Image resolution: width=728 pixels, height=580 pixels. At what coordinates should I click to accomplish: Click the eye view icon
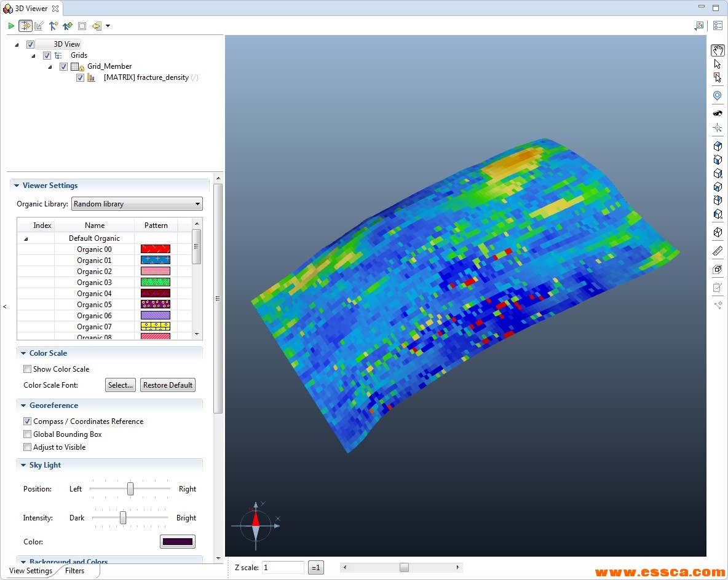pyautogui.click(x=717, y=114)
